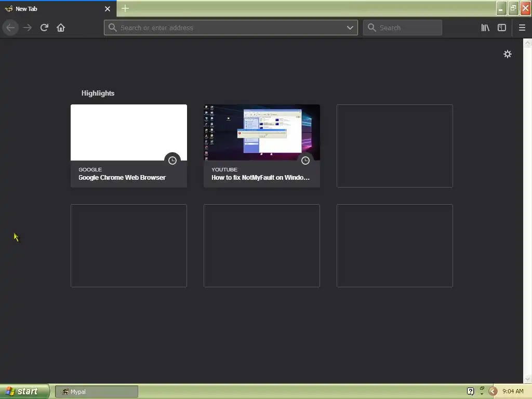Go forward using the arrow button

(x=28, y=28)
